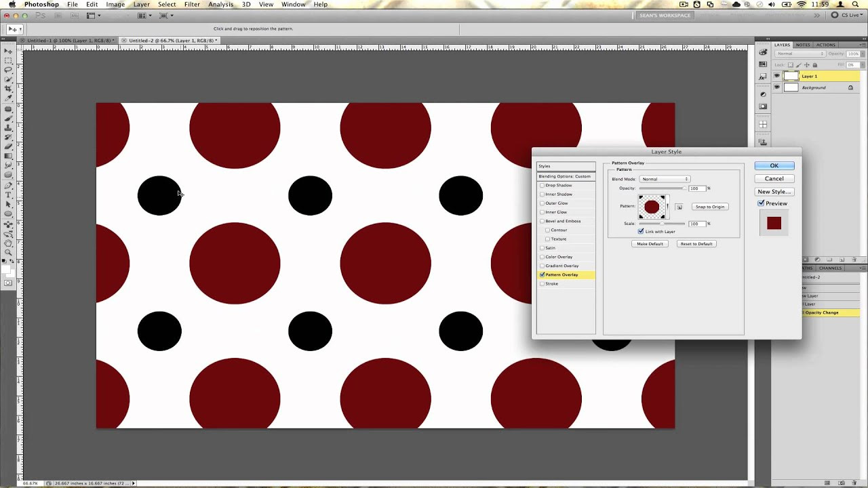
Task: Switch to the Actions tab
Action: coord(825,45)
